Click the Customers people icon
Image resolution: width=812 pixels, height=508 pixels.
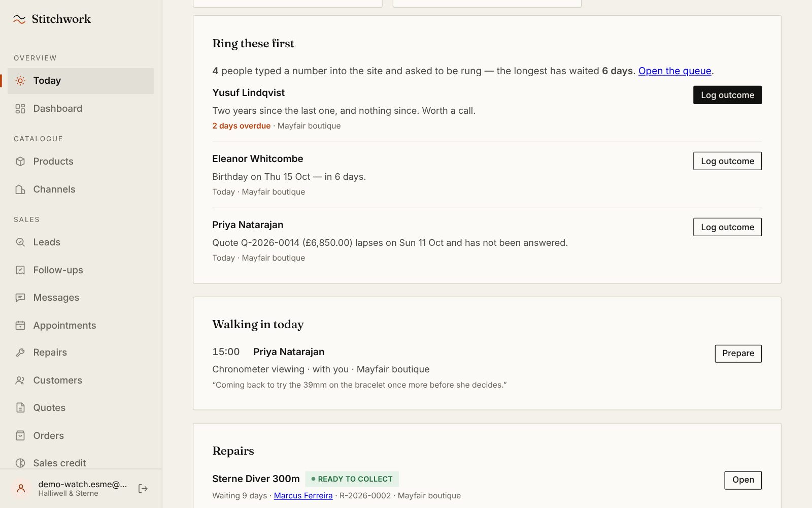[x=20, y=380]
